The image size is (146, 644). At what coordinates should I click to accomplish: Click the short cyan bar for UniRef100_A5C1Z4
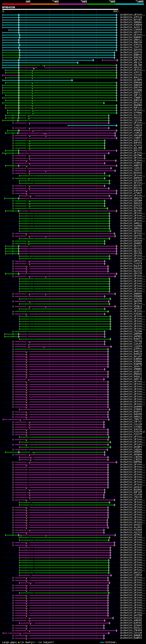pos(40,63)
